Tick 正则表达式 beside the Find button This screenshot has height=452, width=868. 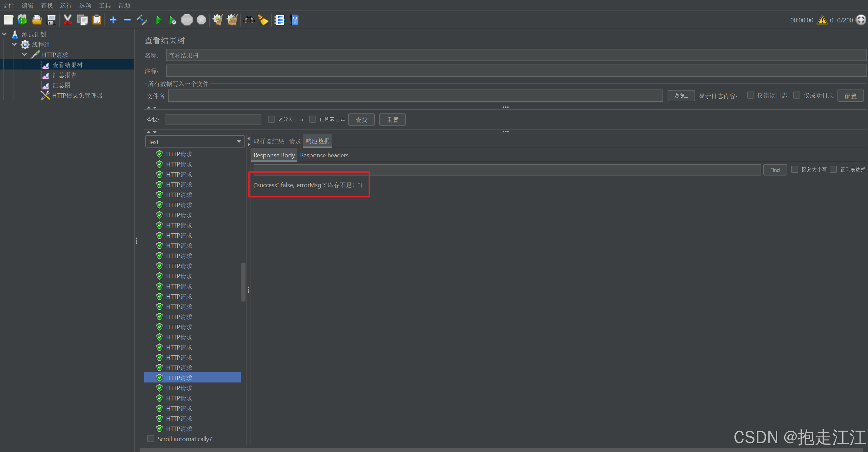(x=833, y=169)
